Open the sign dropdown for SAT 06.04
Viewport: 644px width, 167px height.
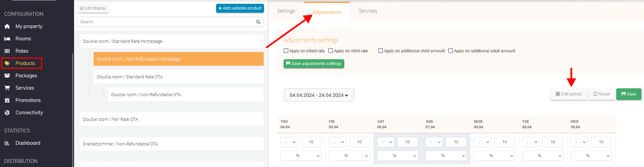click(385, 142)
